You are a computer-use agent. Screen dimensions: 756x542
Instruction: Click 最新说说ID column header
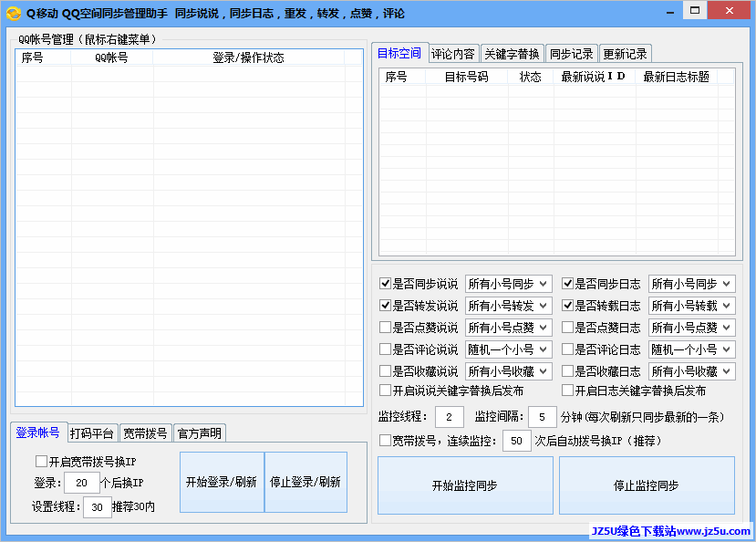[594, 77]
